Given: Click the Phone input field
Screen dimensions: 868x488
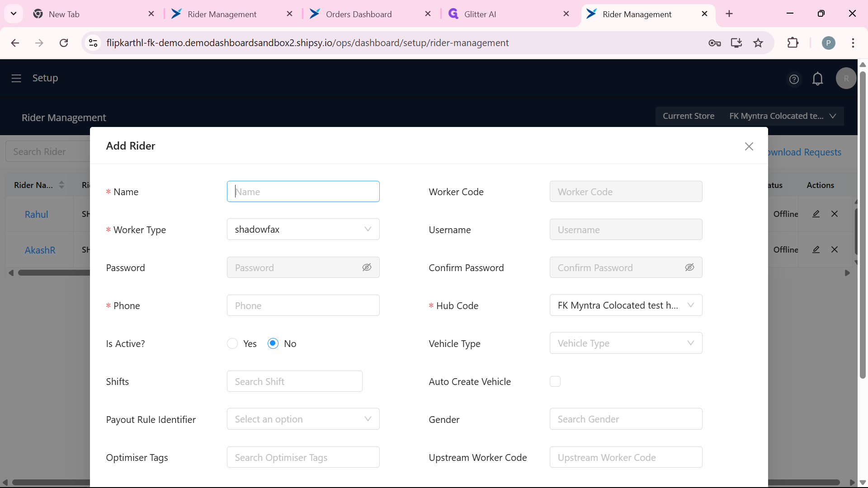Looking at the screenshot, I should tap(303, 305).
